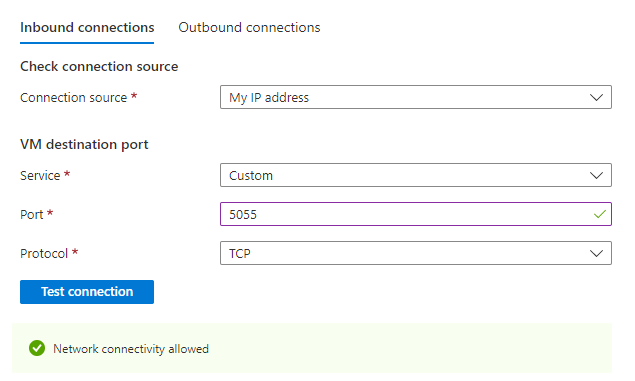Click the Check connection source heading
The image size is (635, 381).
pyautogui.click(x=99, y=66)
